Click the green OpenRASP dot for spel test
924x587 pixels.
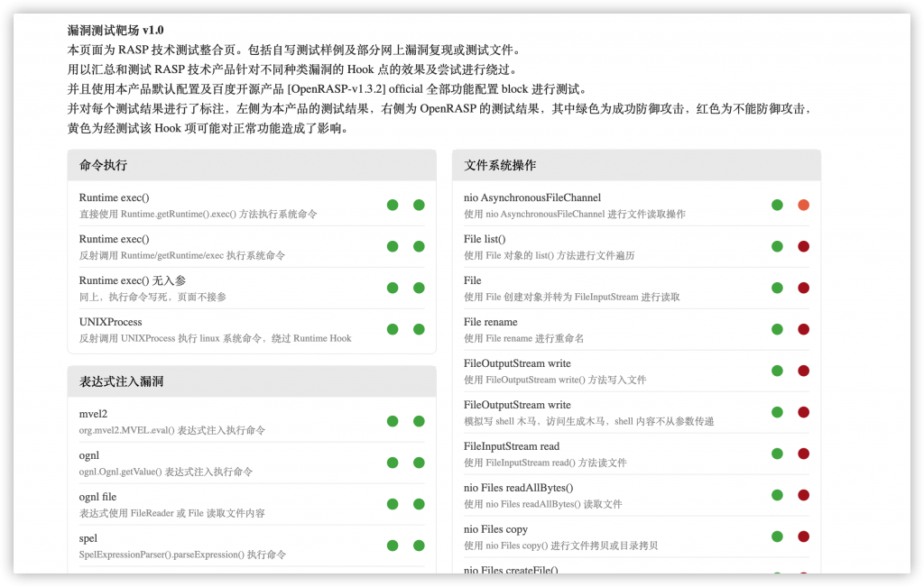pos(419,545)
